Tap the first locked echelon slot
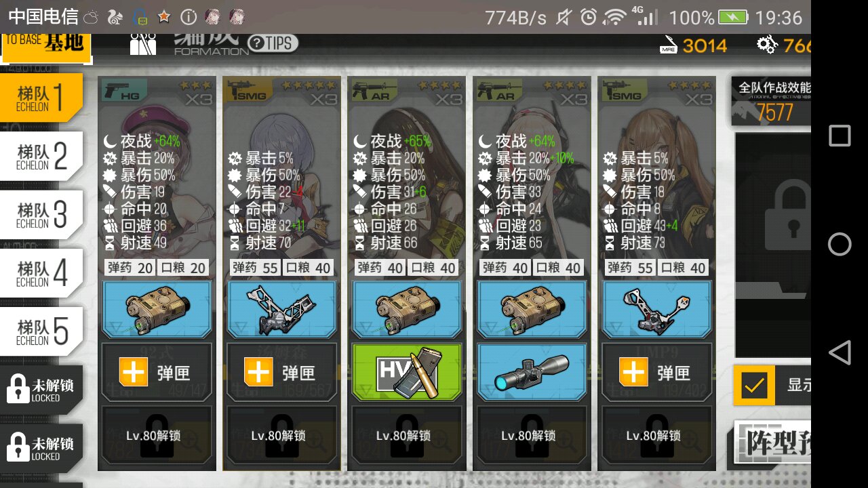The height and width of the screenshot is (488, 868). (x=42, y=388)
